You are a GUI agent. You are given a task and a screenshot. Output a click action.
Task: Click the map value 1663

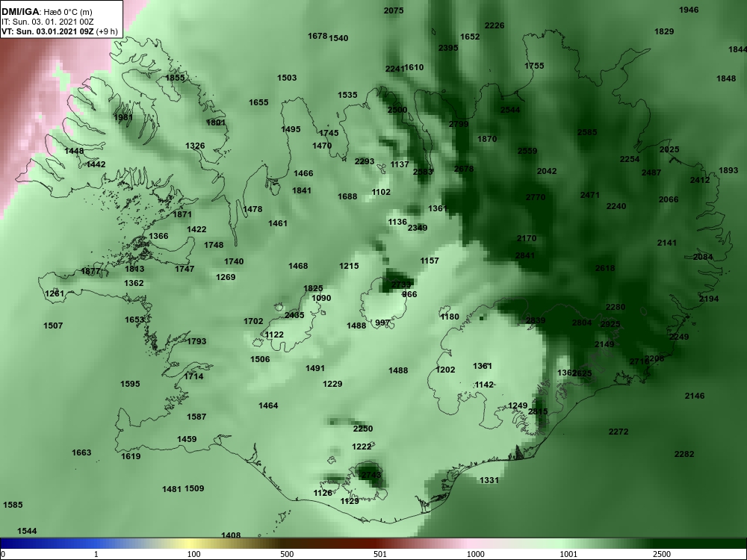point(81,452)
